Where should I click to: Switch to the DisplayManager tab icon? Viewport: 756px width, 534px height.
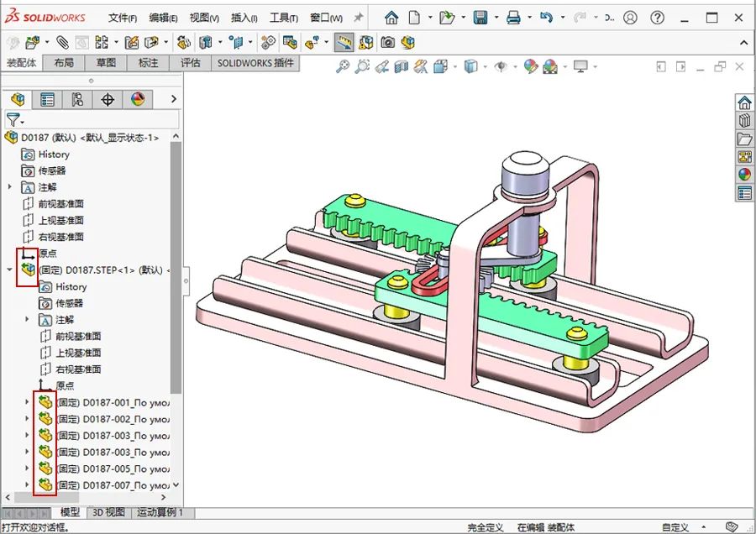[138, 100]
